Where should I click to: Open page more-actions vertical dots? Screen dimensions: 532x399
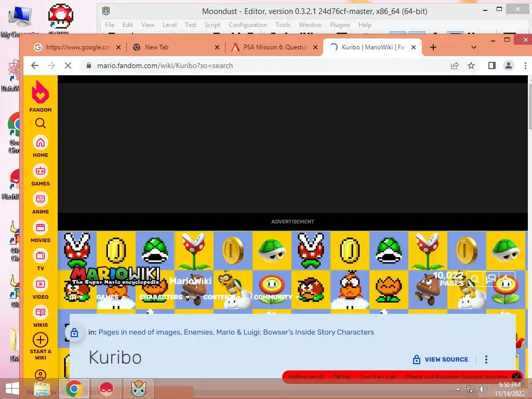point(486,360)
